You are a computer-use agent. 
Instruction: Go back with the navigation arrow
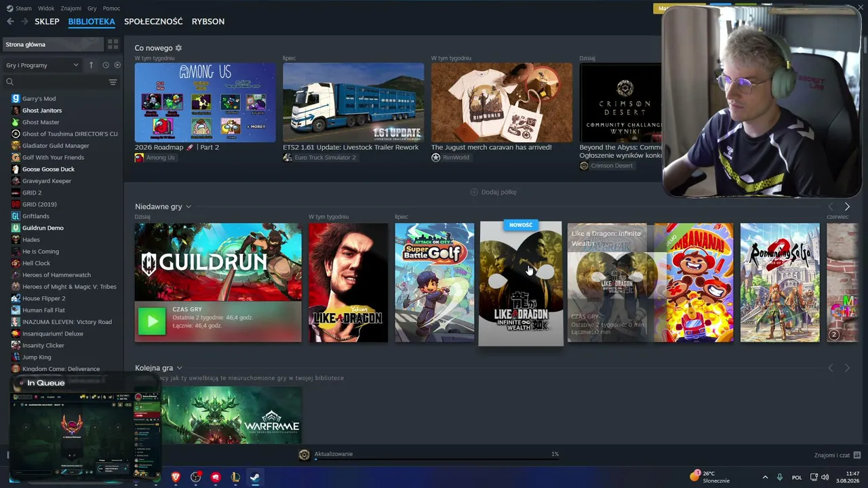pos(10,22)
